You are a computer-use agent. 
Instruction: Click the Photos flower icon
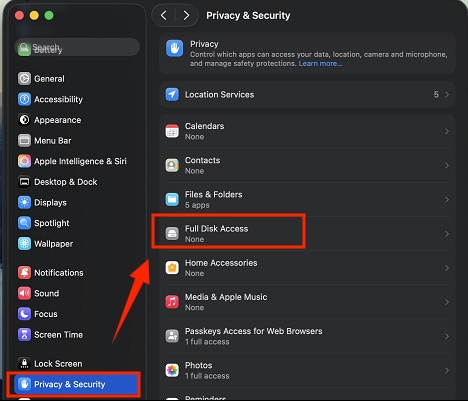(x=172, y=370)
